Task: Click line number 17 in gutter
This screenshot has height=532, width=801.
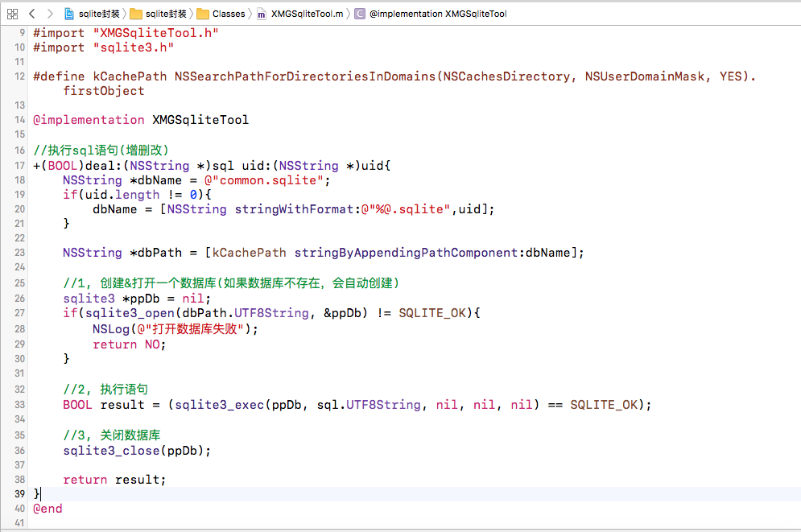Action: pos(19,166)
